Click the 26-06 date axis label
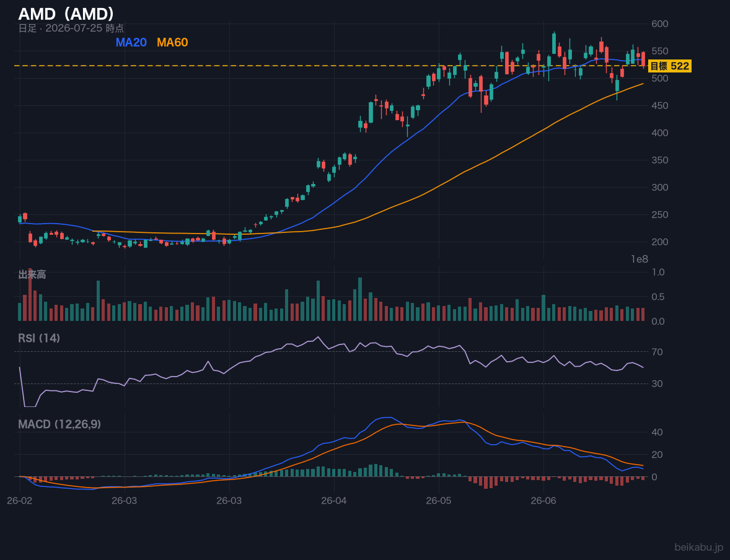Screen dimensions: 730x560 pyautogui.click(x=543, y=501)
